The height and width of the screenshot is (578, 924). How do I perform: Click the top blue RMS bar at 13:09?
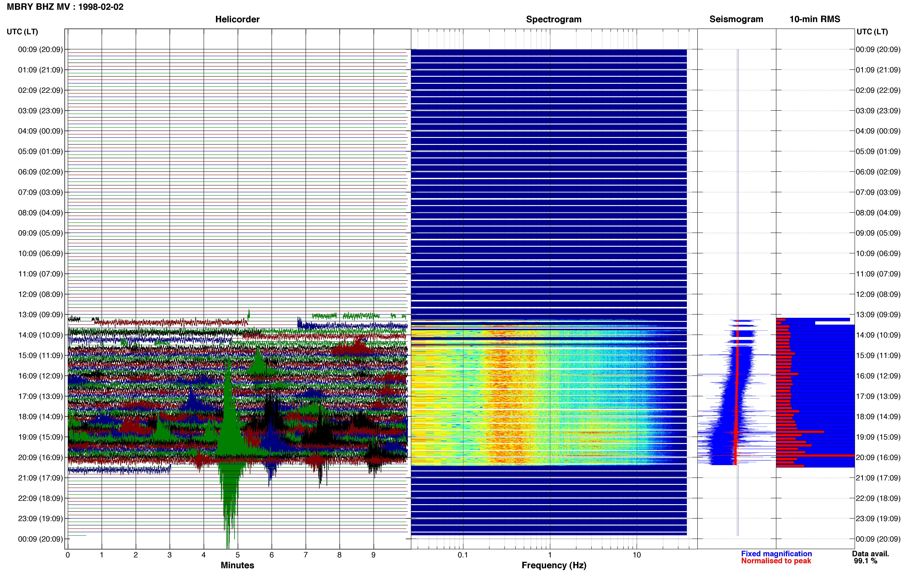click(x=813, y=320)
